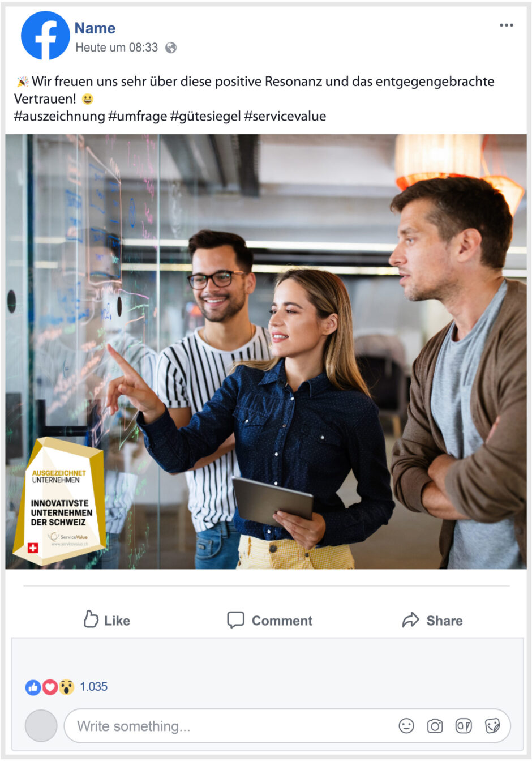Click the gray commenter avatar circle

tap(41, 725)
